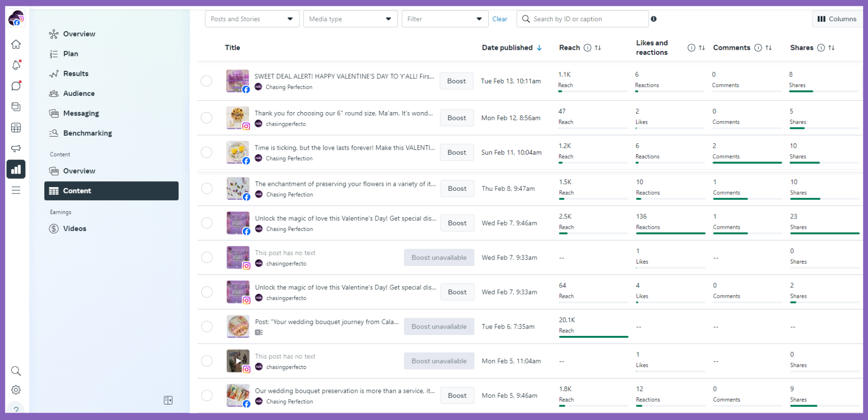Click Likes and reactions info icon
The height and width of the screenshot is (420, 868).
[691, 48]
